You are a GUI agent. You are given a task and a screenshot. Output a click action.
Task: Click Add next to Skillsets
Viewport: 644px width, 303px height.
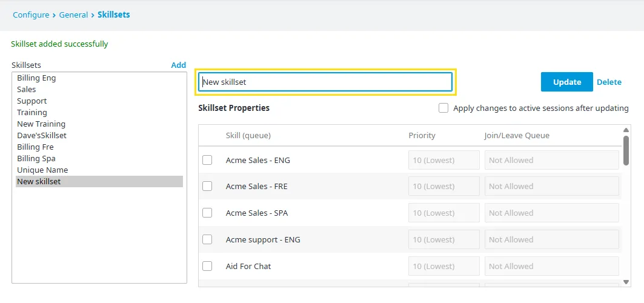[x=179, y=65]
